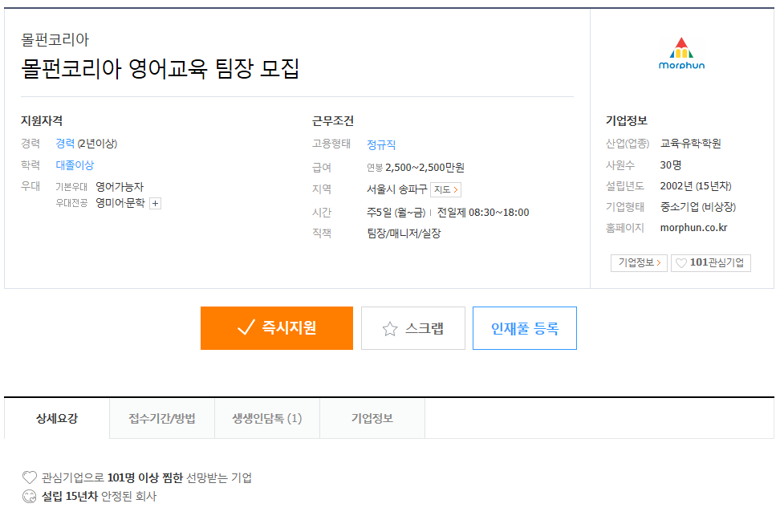Screen dimensions: 780x532
Task: Click the position text 팀장/매니저/실장
Action: point(404,234)
